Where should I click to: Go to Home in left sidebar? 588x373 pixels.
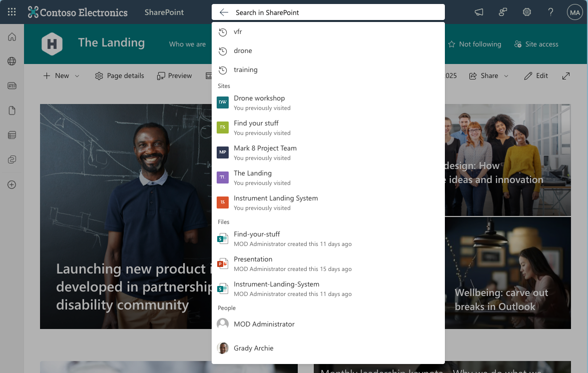[x=12, y=37]
